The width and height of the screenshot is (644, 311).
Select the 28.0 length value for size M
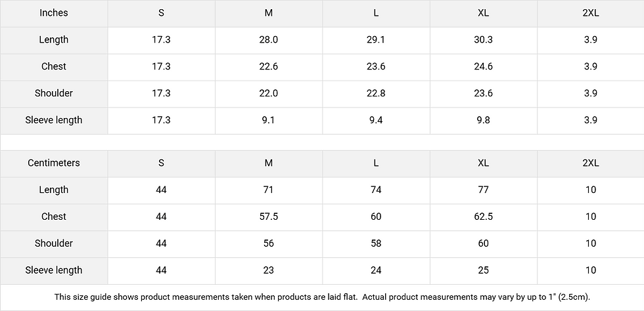click(268, 39)
